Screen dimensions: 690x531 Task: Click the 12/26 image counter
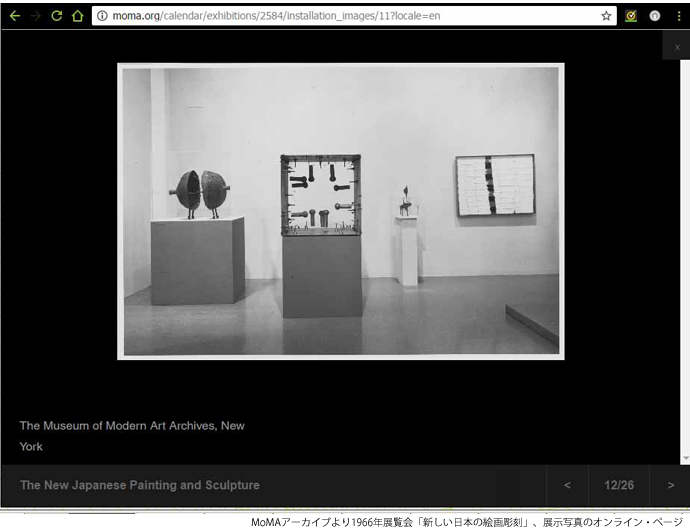click(619, 485)
